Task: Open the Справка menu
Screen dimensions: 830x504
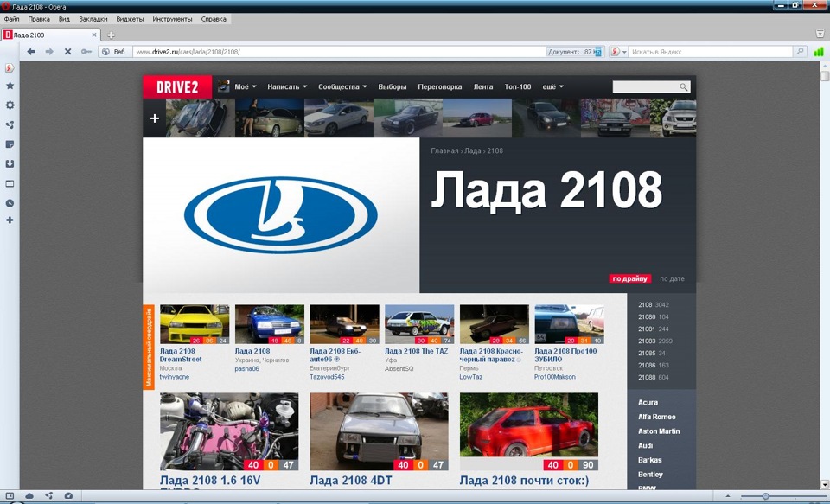Action: 214,19
